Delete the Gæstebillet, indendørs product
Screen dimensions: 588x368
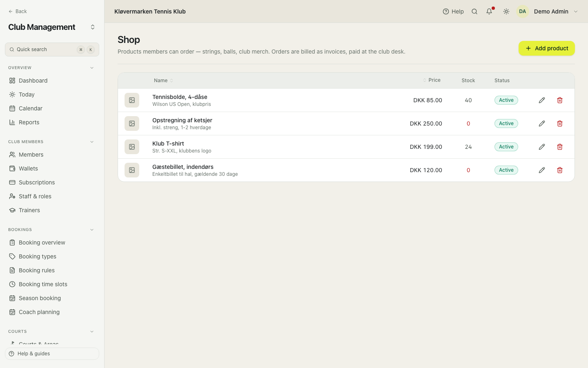pyautogui.click(x=560, y=170)
